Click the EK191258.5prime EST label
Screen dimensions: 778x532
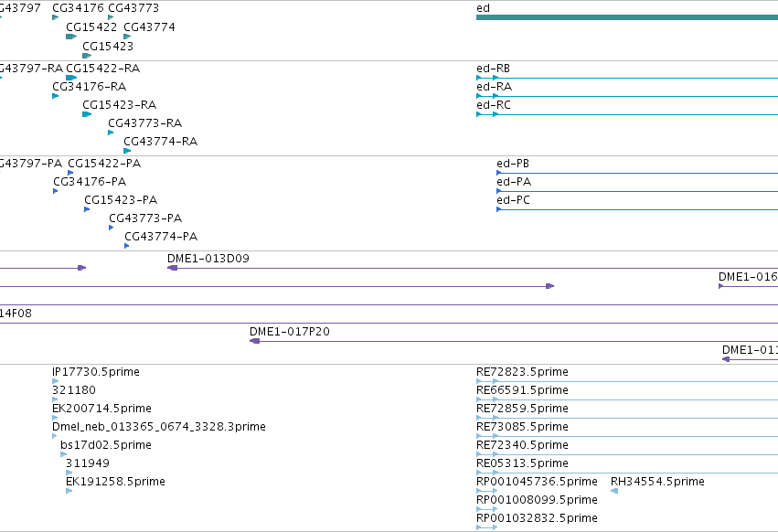coord(115,481)
